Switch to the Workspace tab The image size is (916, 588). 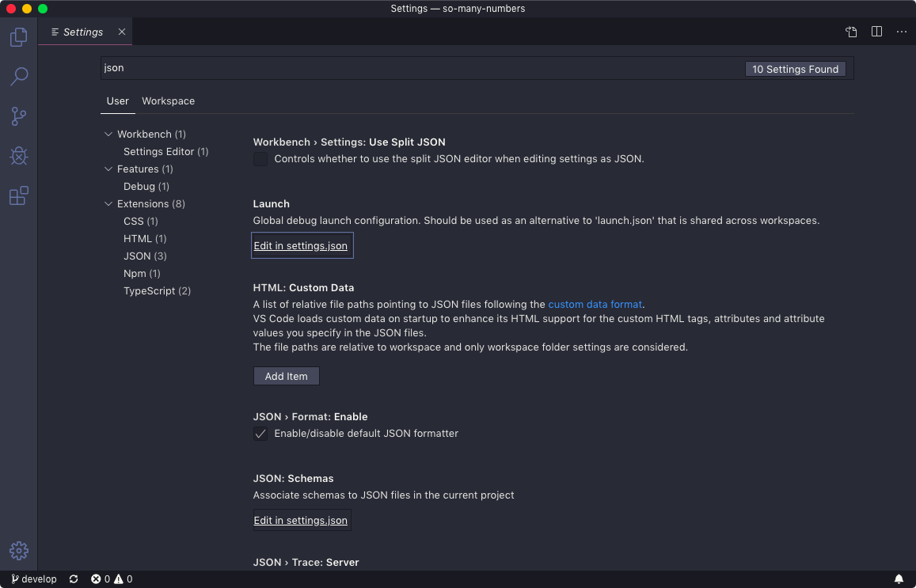click(168, 101)
